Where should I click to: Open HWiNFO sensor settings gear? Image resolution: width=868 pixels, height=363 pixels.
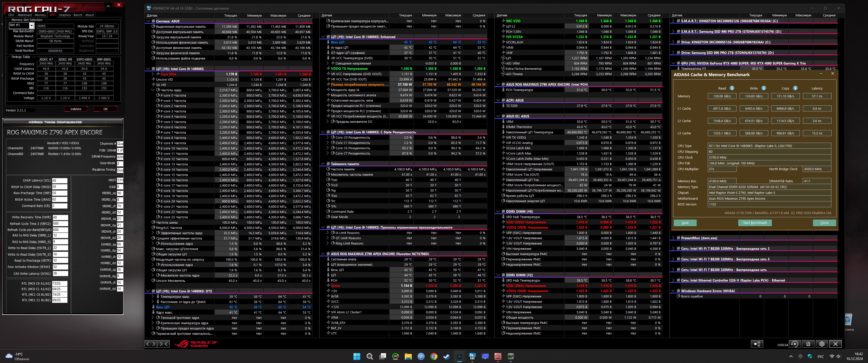(822, 344)
